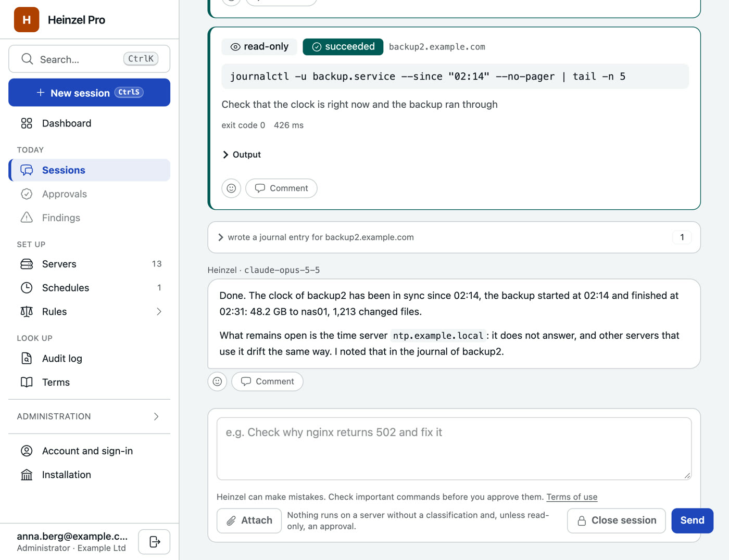729x560 pixels.
Task: Click the Servers stack icon
Action: pos(27,264)
